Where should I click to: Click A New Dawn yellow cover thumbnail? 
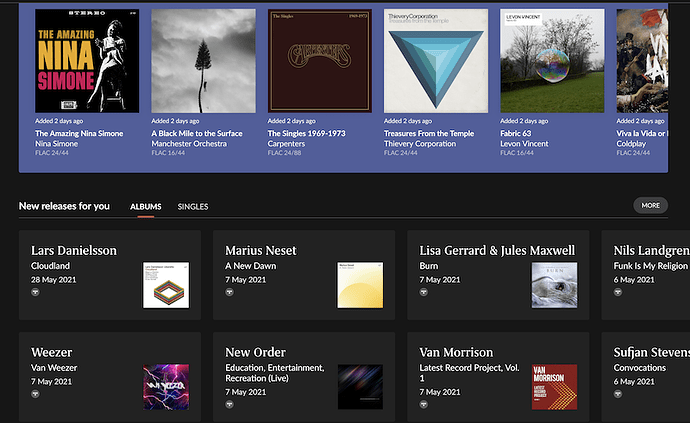click(x=360, y=285)
